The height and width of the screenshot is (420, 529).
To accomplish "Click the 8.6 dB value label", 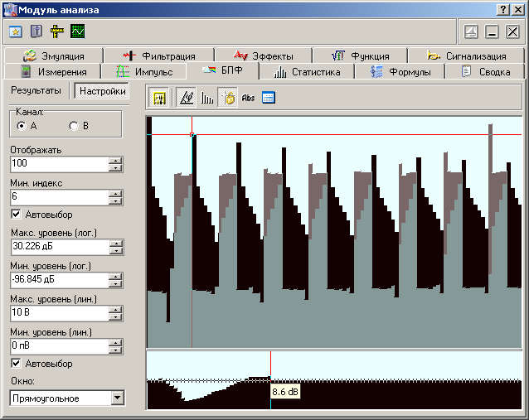I will 285,392.
